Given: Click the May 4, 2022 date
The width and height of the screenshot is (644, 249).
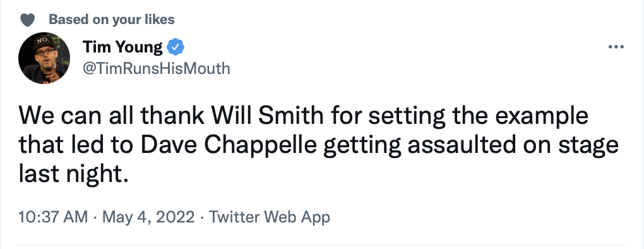Looking at the screenshot, I should 148,217.
